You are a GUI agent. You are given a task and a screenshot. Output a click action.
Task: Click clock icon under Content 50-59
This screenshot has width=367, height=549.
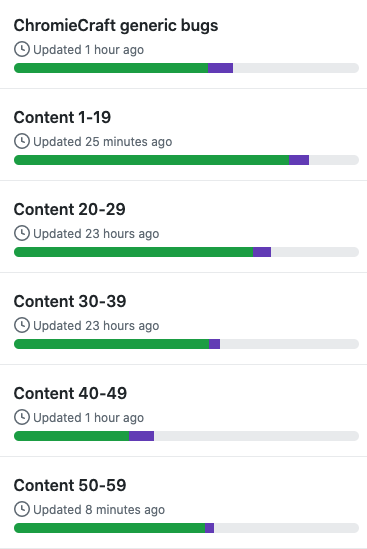tap(22, 510)
